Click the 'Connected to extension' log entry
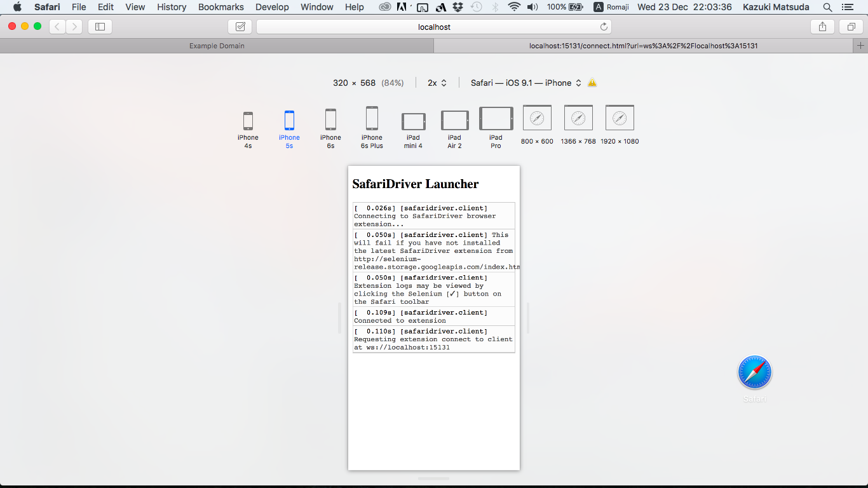Viewport: 868px width, 488px height. pos(433,316)
